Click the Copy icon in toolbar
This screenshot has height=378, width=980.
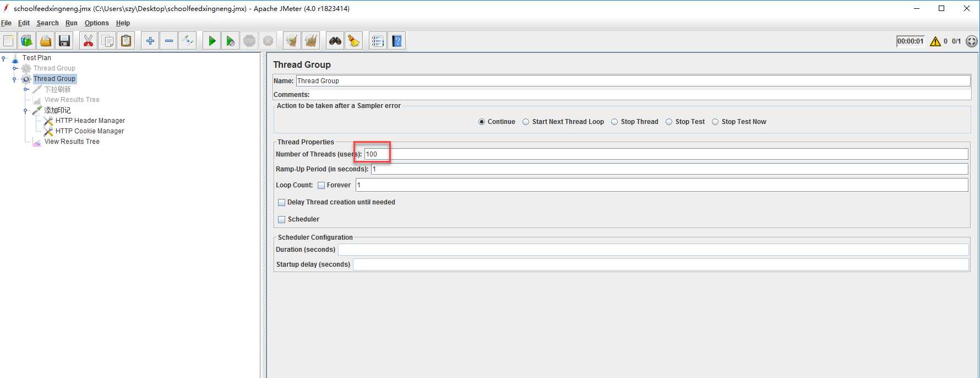coord(107,41)
